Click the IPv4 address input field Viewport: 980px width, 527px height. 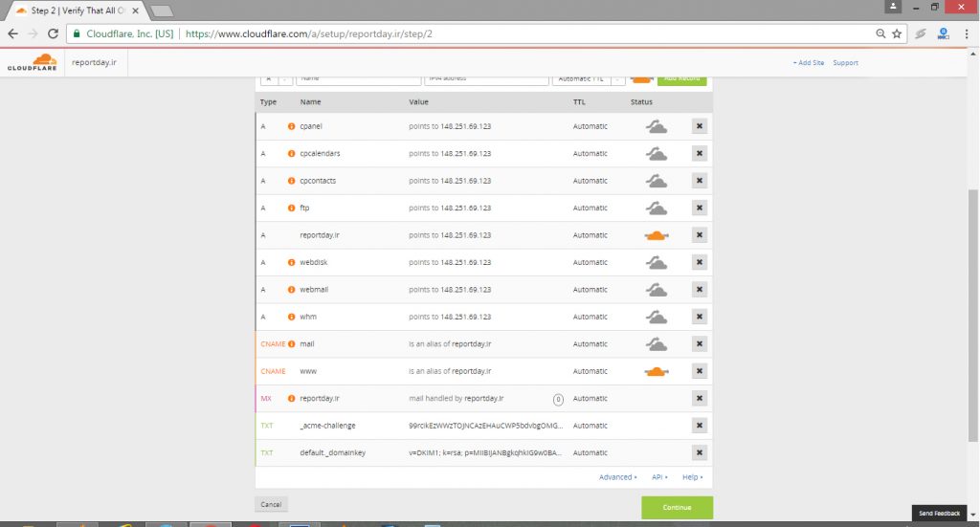pos(486,79)
